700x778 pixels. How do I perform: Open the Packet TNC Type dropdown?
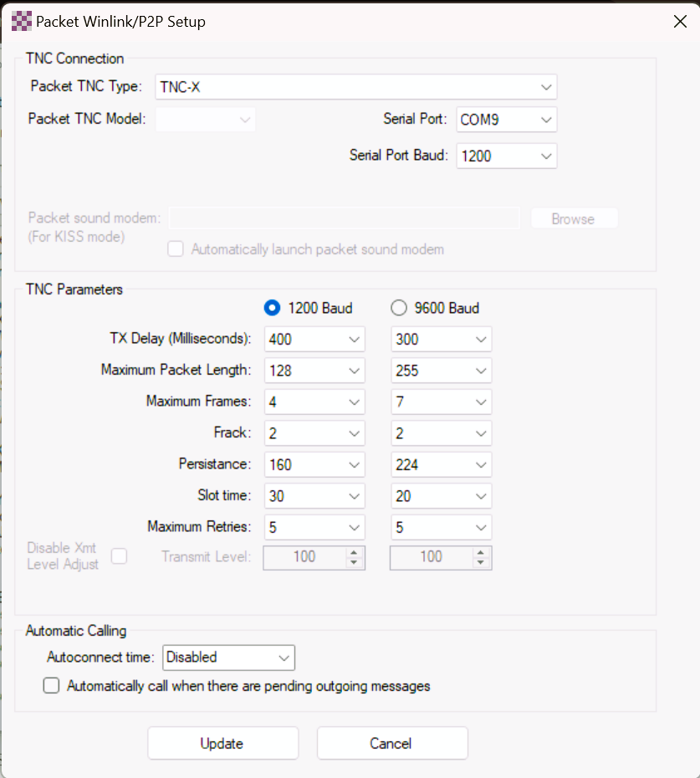(545, 87)
